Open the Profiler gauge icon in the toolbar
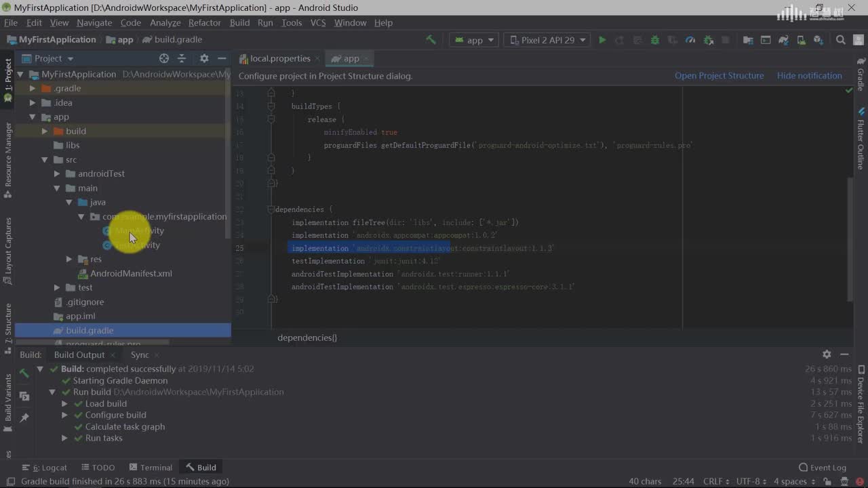 (690, 40)
